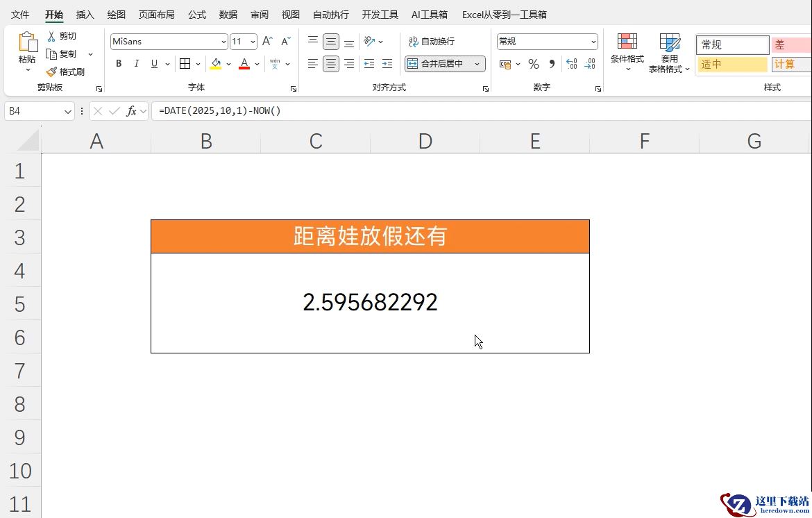Click the increase decimal places icon

tap(571, 64)
